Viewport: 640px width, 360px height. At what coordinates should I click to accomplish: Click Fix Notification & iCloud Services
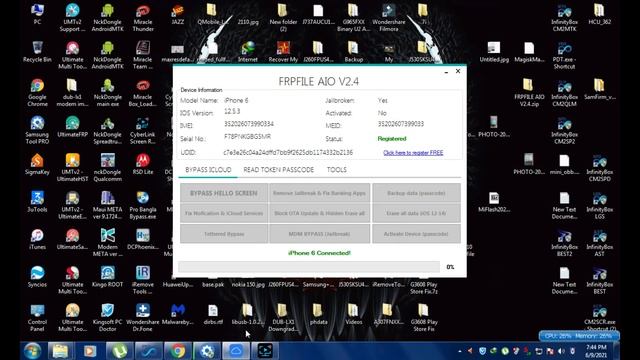pos(224,213)
